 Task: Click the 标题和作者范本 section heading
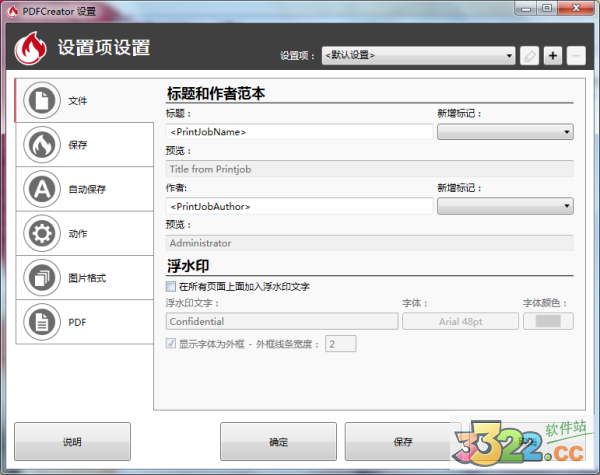pyautogui.click(x=216, y=93)
